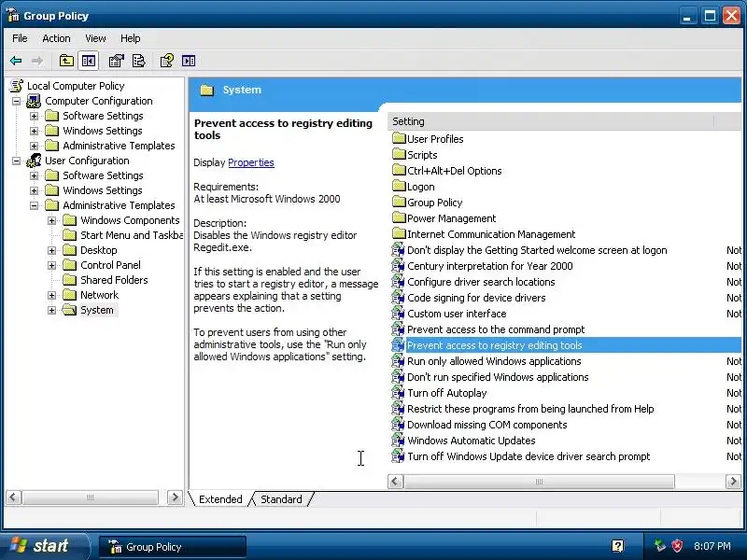Click the User Configuration node icon

coord(34,161)
